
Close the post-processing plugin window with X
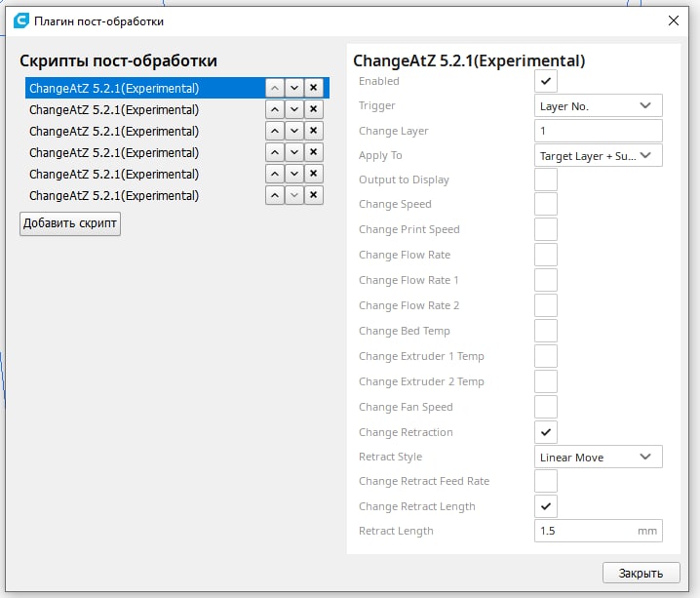click(x=674, y=20)
